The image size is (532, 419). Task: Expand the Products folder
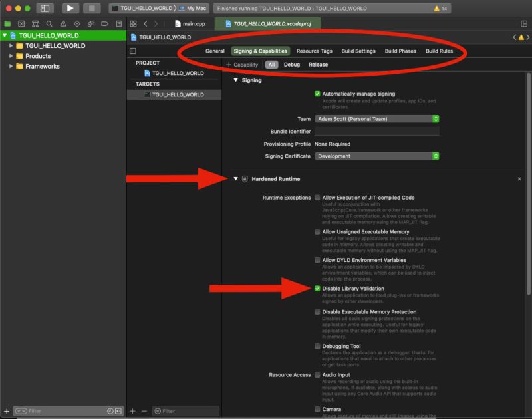click(11, 56)
